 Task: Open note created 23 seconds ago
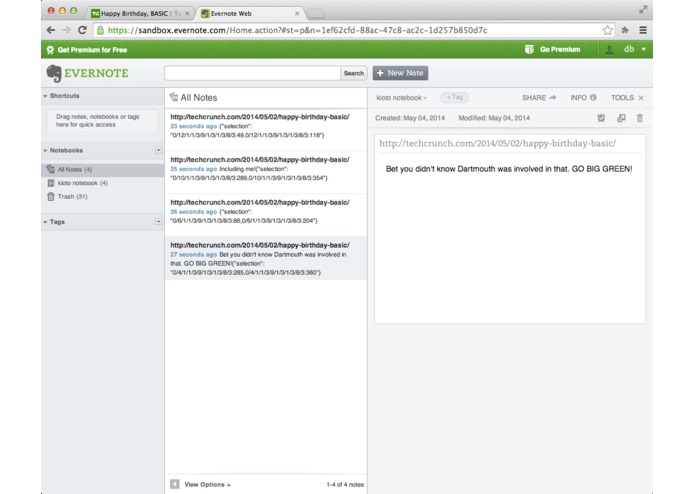pyautogui.click(x=266, y=129)
